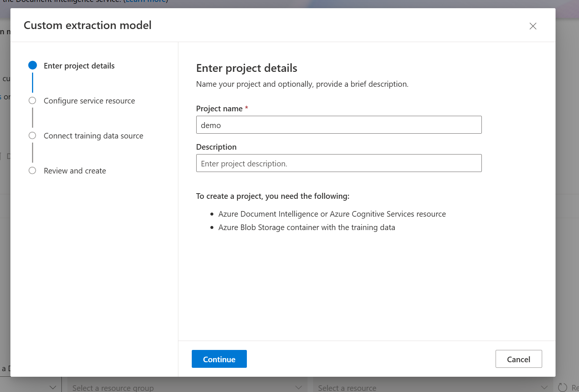579x392 pixels.
Task: Open the Review and create step label
Action: click(x=75, y=171)
